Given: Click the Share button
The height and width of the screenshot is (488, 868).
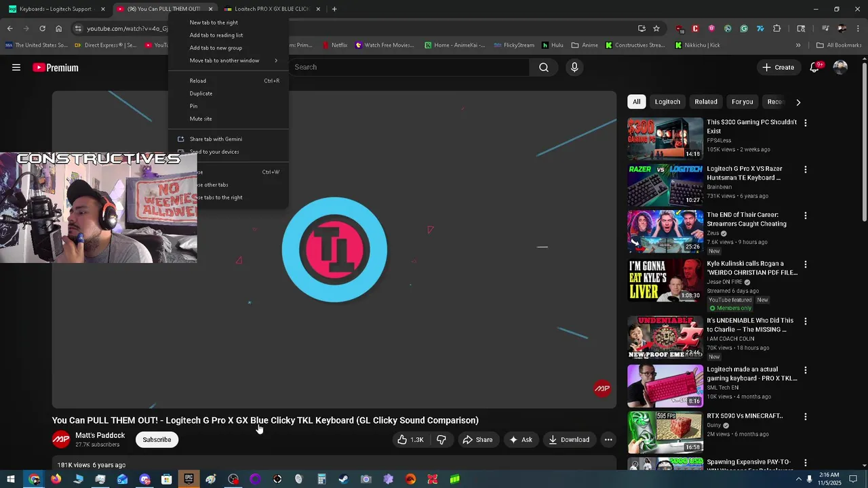Looking at the screenshot, I should pyautogui.click(x=477, y=440).
